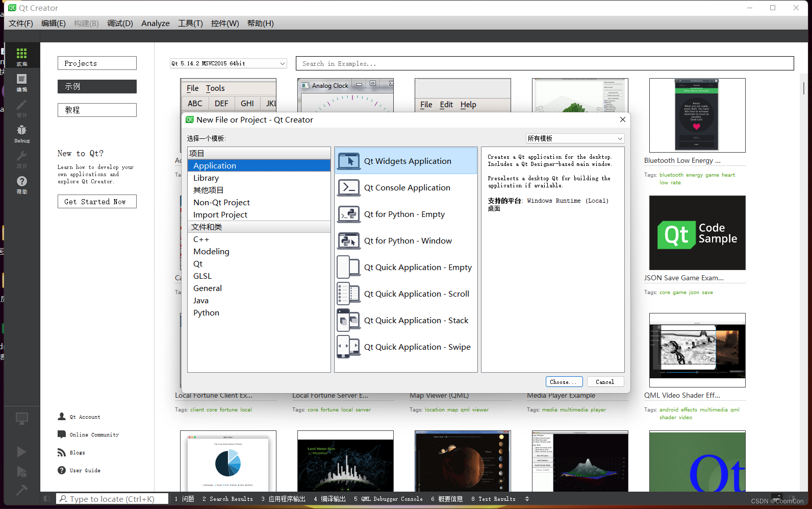Toggle the left sidebar visibility button
The image size is (812, 509).
tap(47, 499)
